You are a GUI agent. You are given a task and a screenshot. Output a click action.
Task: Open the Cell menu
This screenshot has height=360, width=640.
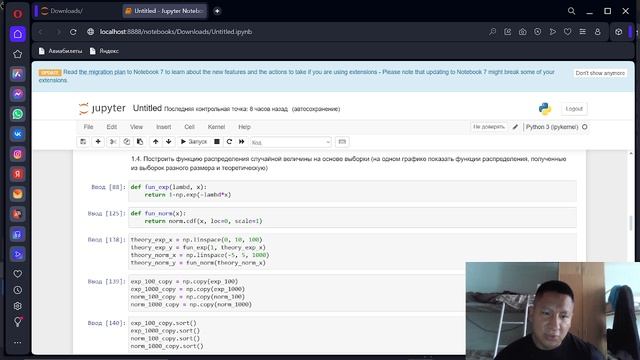click(x=189, y=127)
